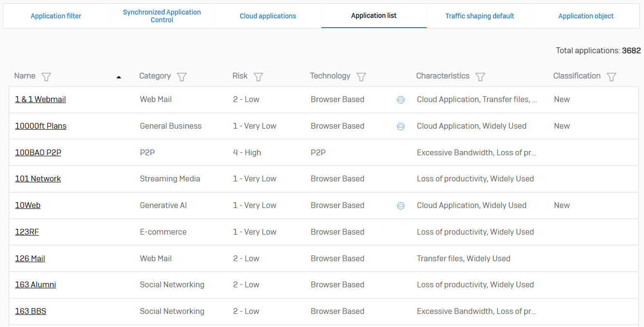Open the 101 Network application entry
Image resolution: width=644 pixels, height=327 pixels.
coord(38,178)
